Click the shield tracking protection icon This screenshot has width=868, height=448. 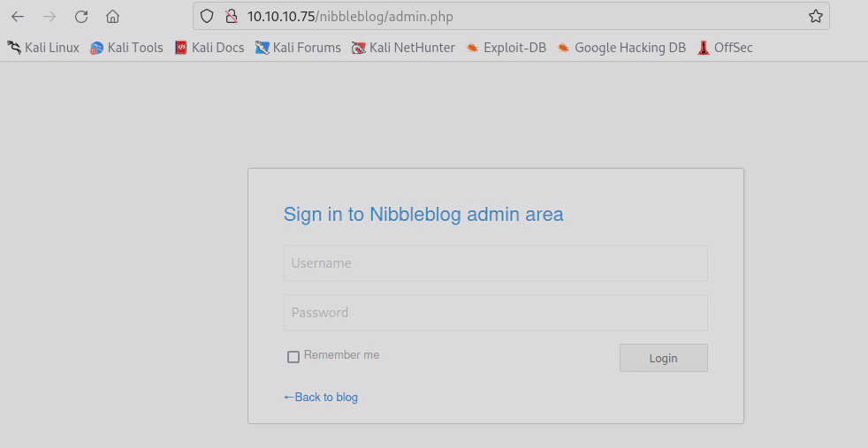[x=208, y=16]
